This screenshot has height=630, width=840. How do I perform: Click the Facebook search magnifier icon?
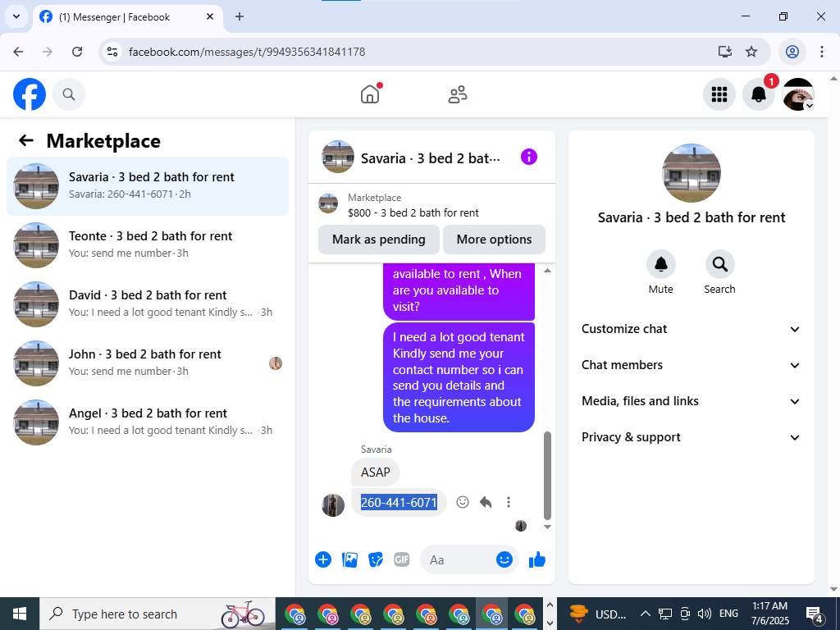pyautogui.click(x=69, y=94)
